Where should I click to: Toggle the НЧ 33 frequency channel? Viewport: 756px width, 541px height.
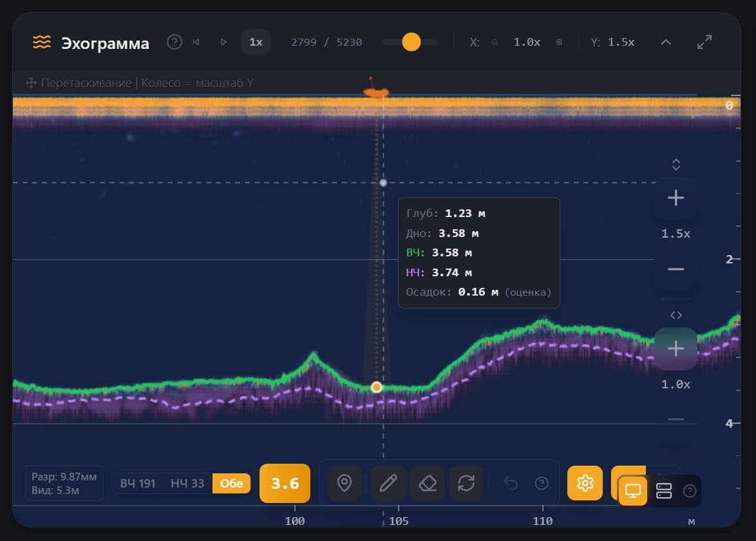coord(187,484)
